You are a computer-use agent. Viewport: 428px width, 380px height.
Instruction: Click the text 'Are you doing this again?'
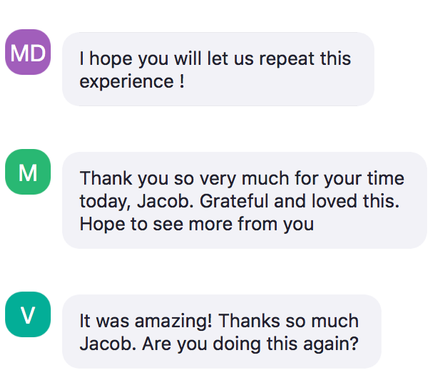click(x=250, y=344)
